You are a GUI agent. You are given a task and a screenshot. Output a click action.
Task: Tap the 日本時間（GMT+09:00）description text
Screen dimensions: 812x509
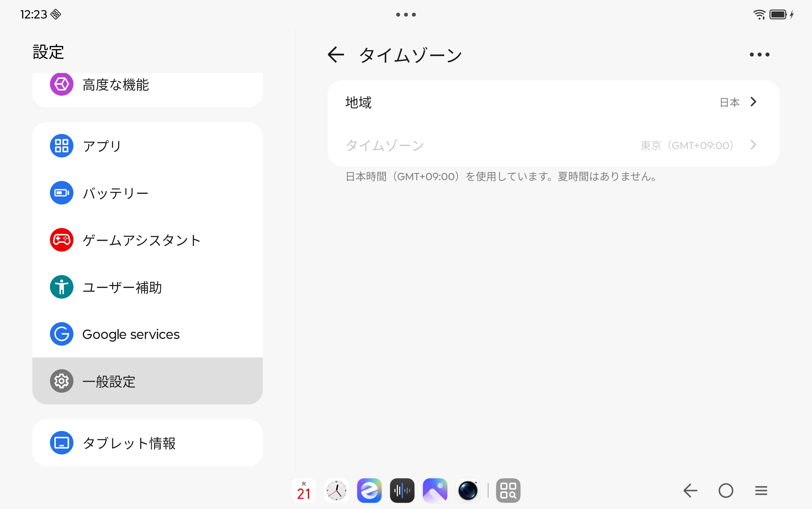pos(501,176)
